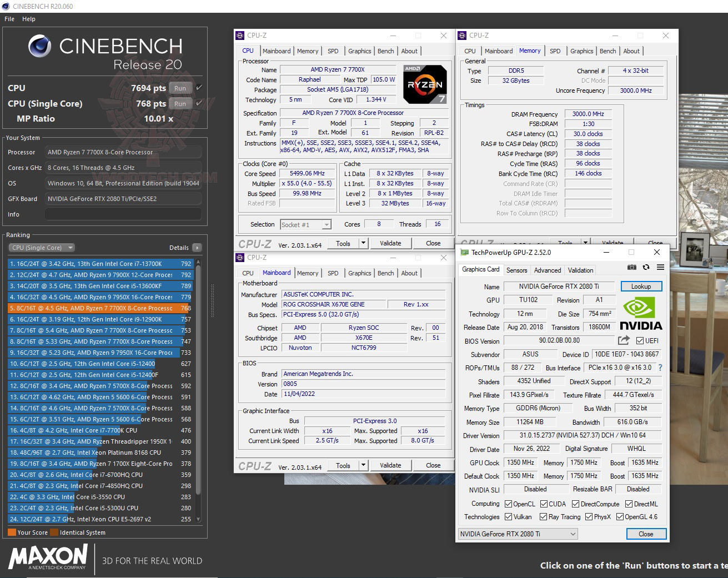Toggle the DirectML checkbox
The height and width of the screenshot is (578, 728).
629,504
